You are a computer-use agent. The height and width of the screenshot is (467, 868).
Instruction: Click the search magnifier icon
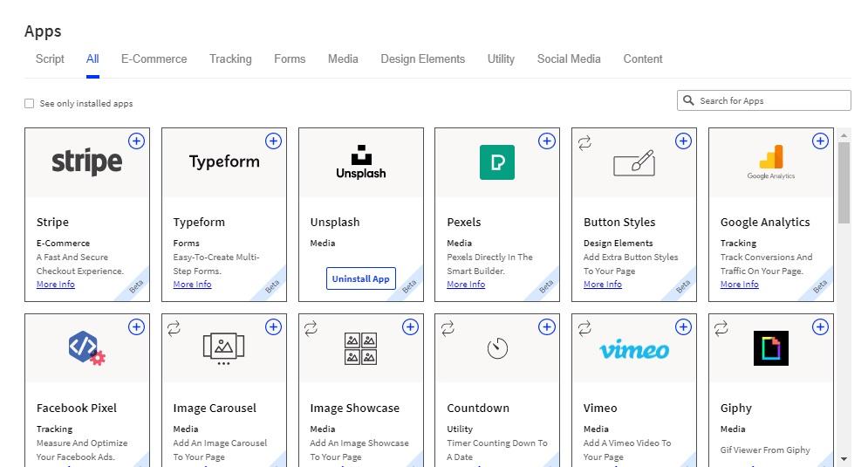688,100
